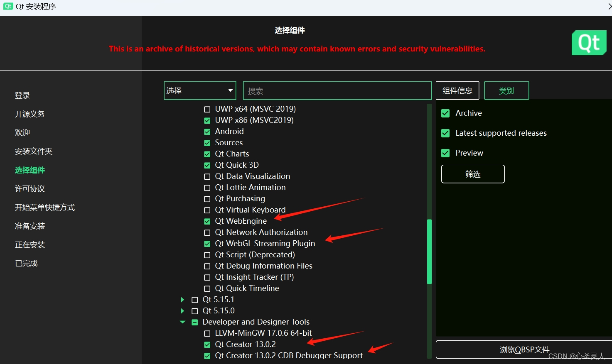Uncheck the Sources checkbox
The width and height of the screenshot is (612, 364).
click(207, 143)
